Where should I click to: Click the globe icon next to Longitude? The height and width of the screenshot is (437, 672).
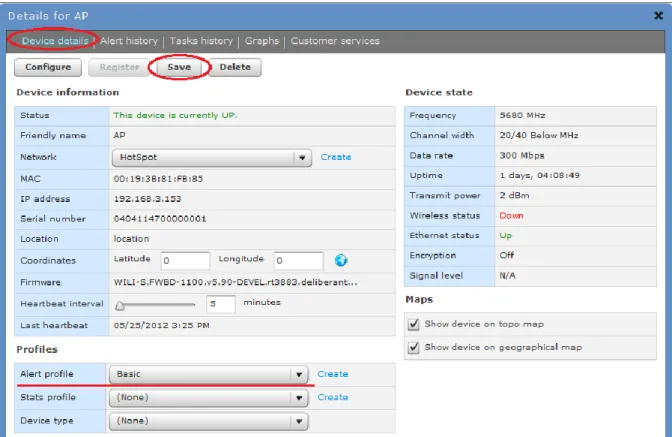click(341, 260)
